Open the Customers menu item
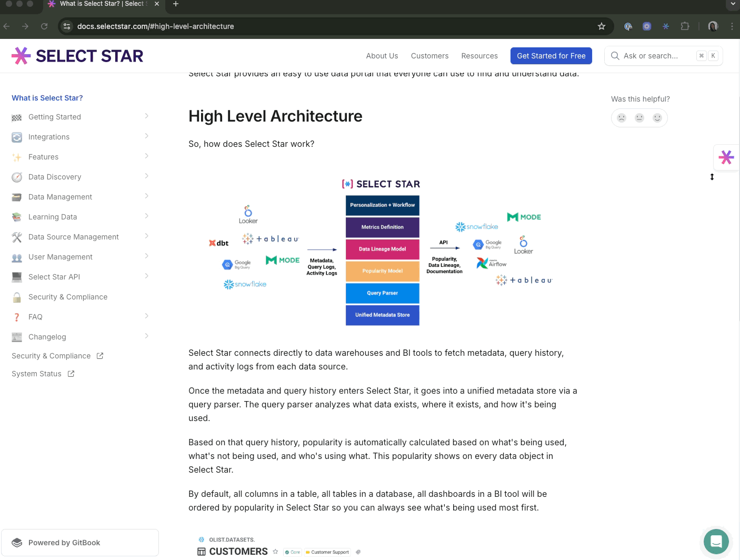The image size is (740, 560). click(429, 56)
